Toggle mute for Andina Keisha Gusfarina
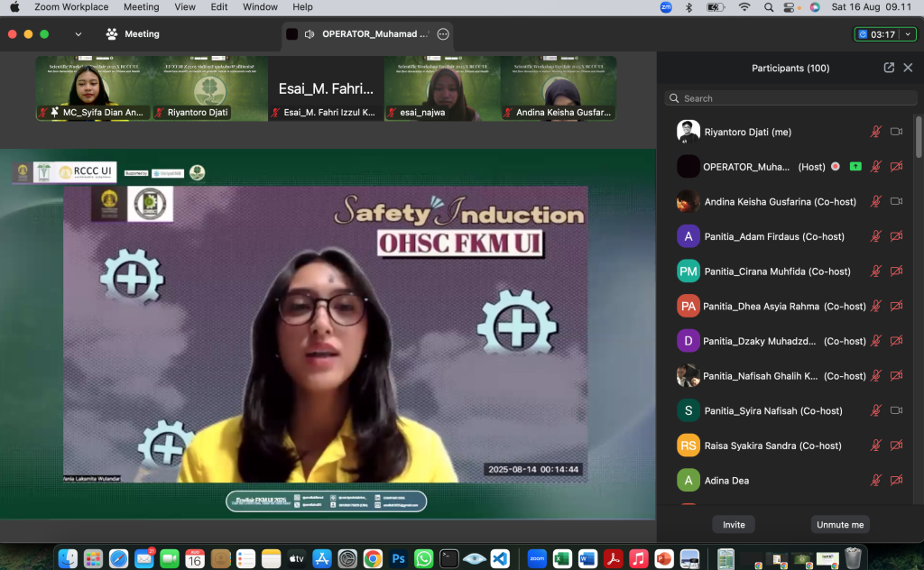Viewport: 924px width, 570px height. click(875, 202)
